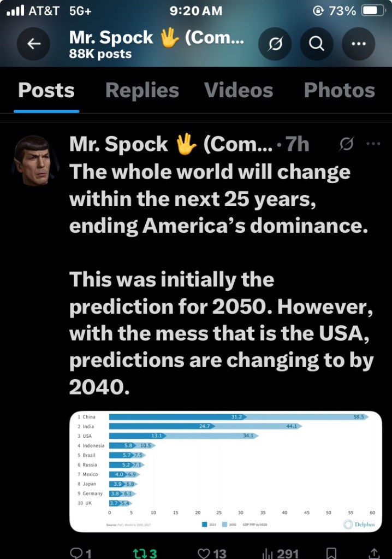Screen dimensions: 392x559
Task: Open the post's three-dot overflow menu
Action: (373, 144)
